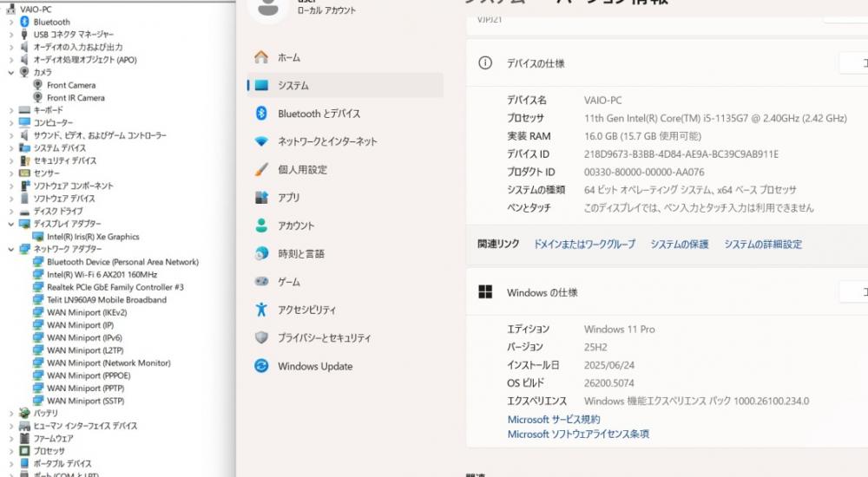Click the USB コネクタ マネージャー device icon
The image size is (868, 477).
click(x=24, y=35)
